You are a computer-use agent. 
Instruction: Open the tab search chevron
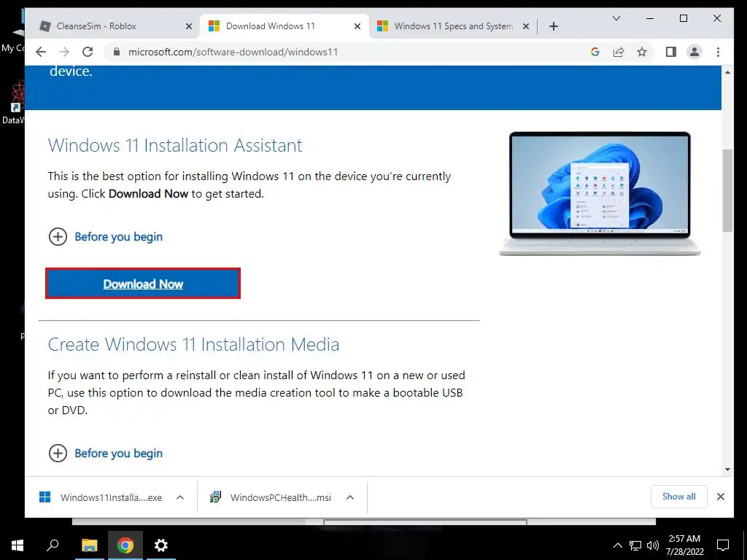click(616, 18)
